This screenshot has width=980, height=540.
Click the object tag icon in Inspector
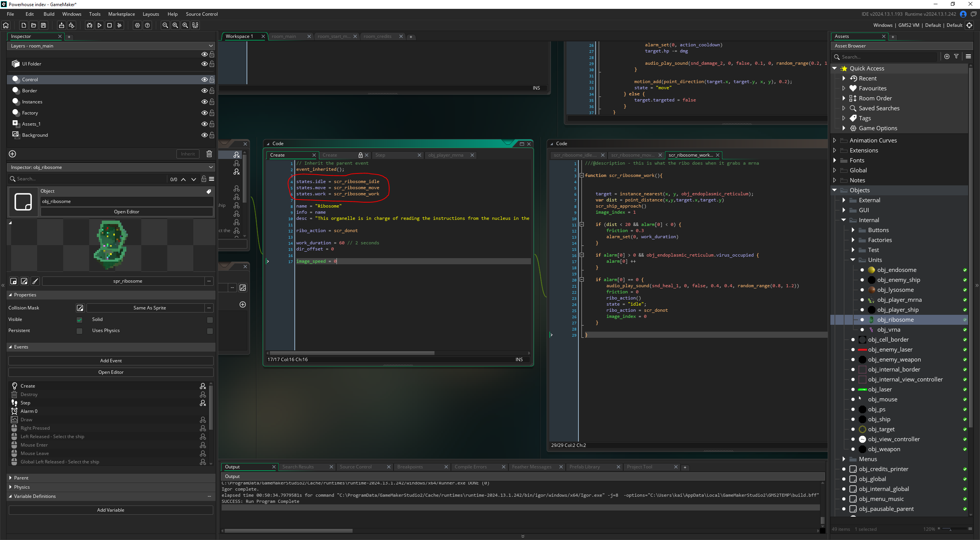click(209, 191)
